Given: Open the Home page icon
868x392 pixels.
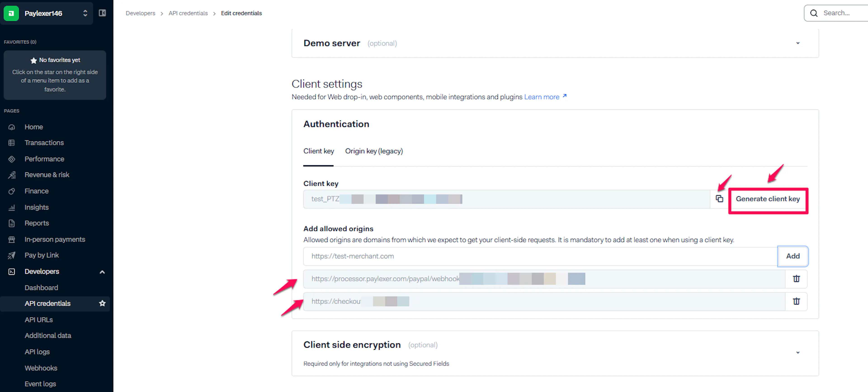Looking at the screenshot, I should click(12, 127).
